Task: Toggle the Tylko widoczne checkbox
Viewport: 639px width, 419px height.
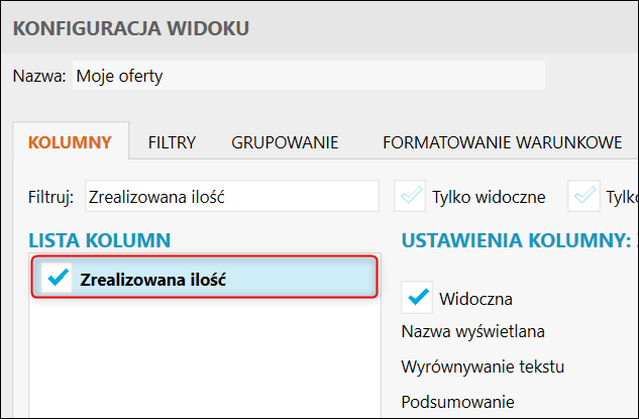Action: tap(411, 196)
